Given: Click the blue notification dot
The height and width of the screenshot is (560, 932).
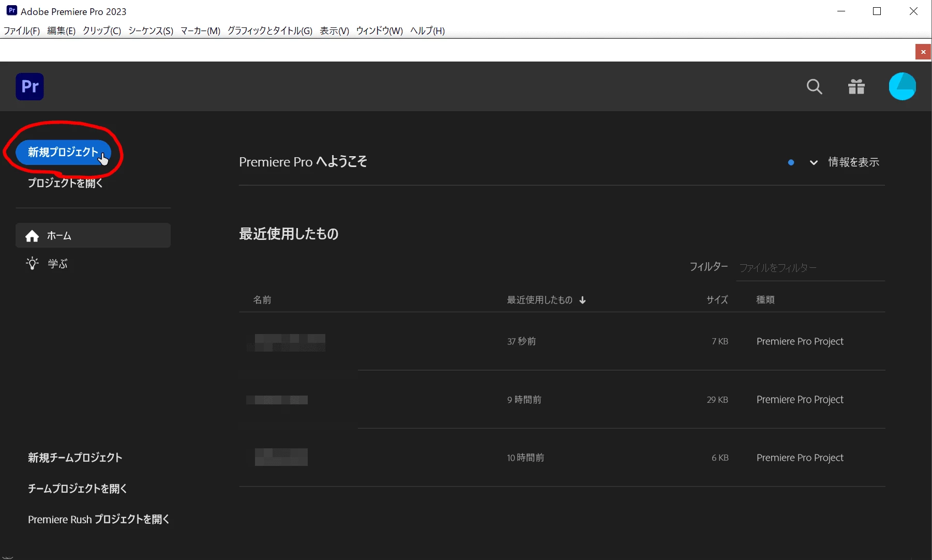Looking at the screenshot, I should (x=791, y=162).
